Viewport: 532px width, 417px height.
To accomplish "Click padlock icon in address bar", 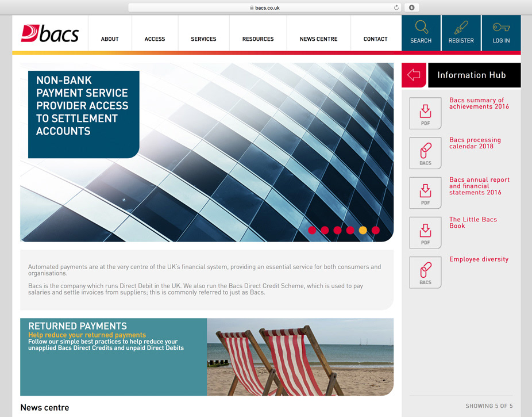I will (x=252, y=7).
